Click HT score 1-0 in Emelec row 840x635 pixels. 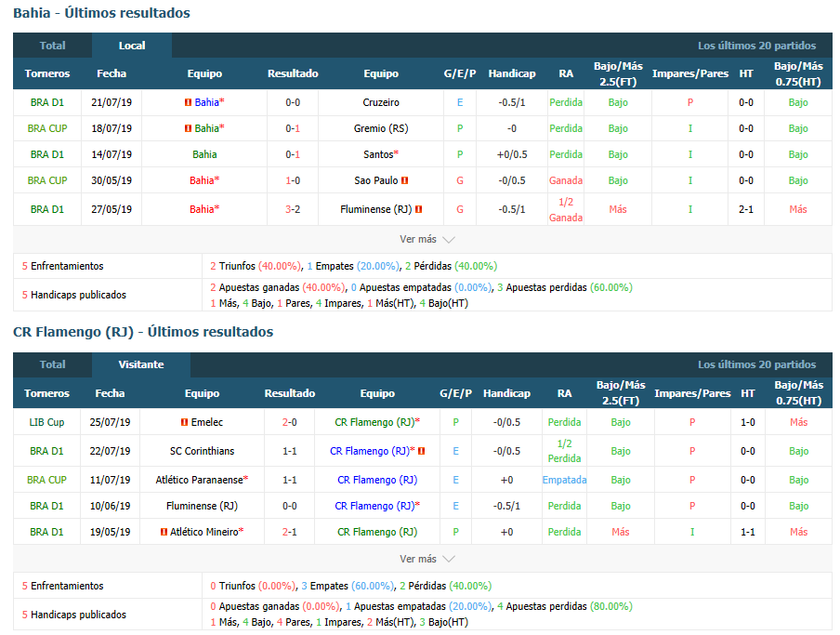(748, 422)
